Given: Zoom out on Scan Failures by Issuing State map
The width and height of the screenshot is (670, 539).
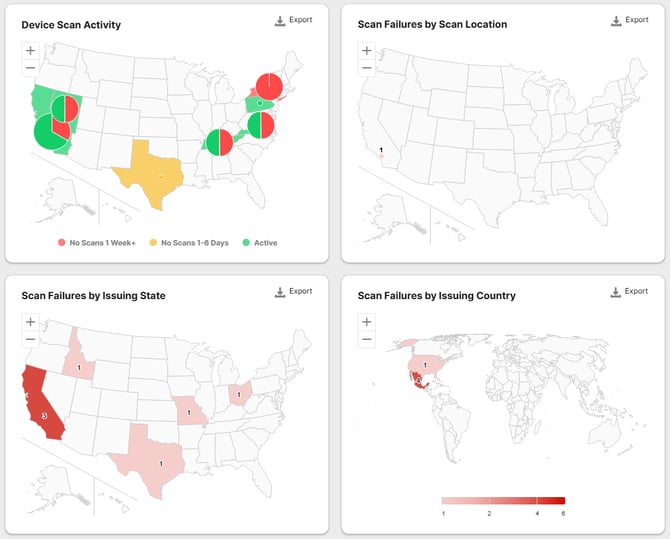Looking at the screenshot, I should coord(30,339).
